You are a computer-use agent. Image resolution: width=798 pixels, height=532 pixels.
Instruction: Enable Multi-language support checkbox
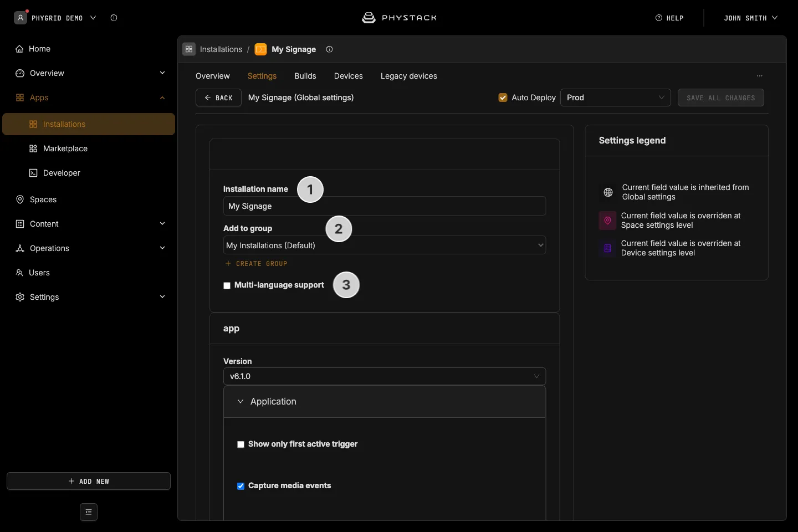click(x=227, y=285)
